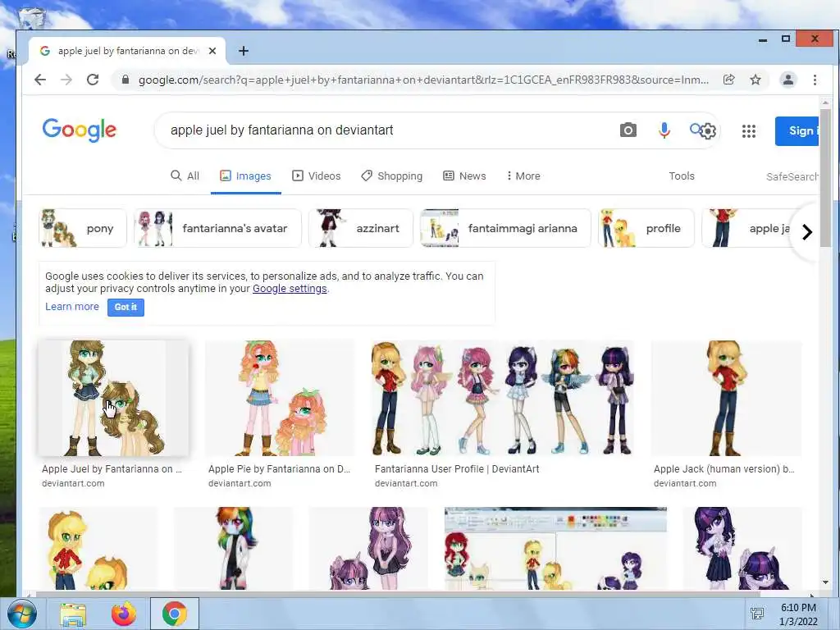
Task: Dismiss cookie notice with Got it
Action: (126, 307)
